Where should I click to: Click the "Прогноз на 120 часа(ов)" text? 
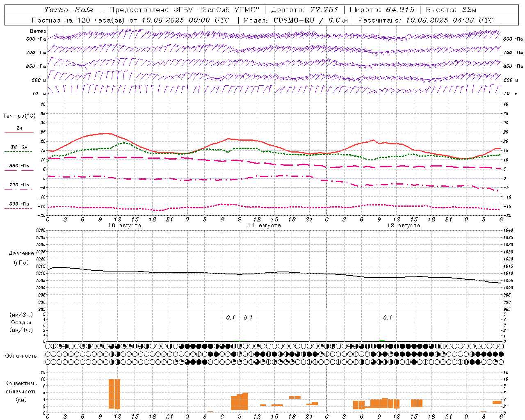click(x=79, y=20)
